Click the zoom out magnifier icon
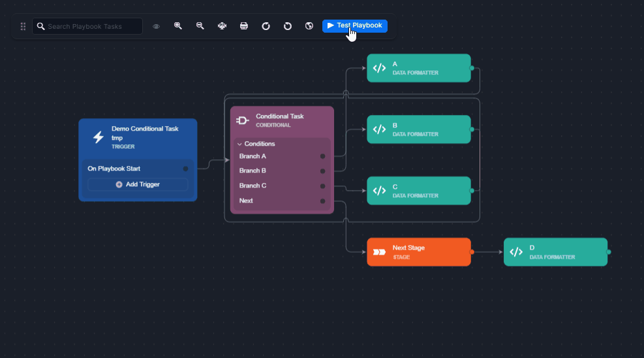Viewport: 644px width, 358px height. (200, 26)
